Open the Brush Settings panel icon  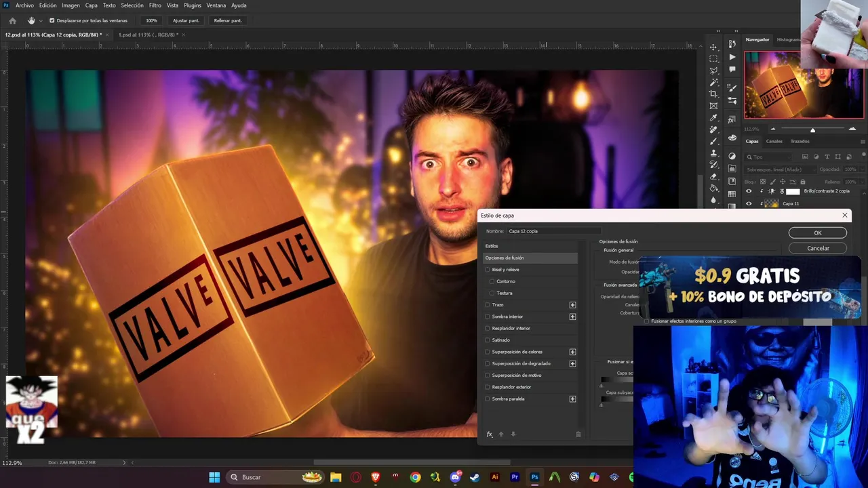732,87
